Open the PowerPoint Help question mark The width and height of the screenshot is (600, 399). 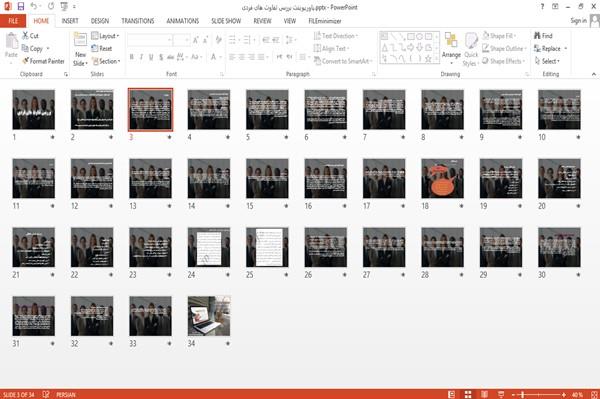(542, 7)
